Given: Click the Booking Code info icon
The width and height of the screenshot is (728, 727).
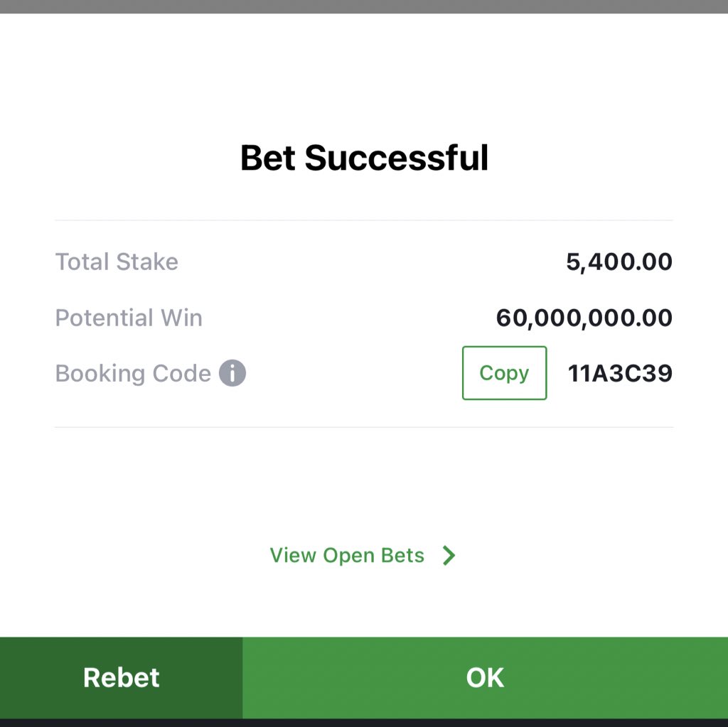Looking at the screenshot, I should 232,373.
